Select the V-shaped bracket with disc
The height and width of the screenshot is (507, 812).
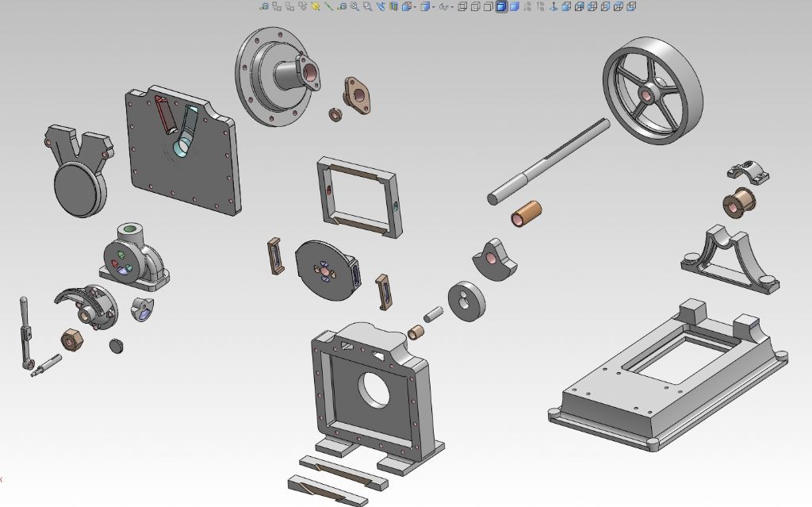(x=80, y=170)
